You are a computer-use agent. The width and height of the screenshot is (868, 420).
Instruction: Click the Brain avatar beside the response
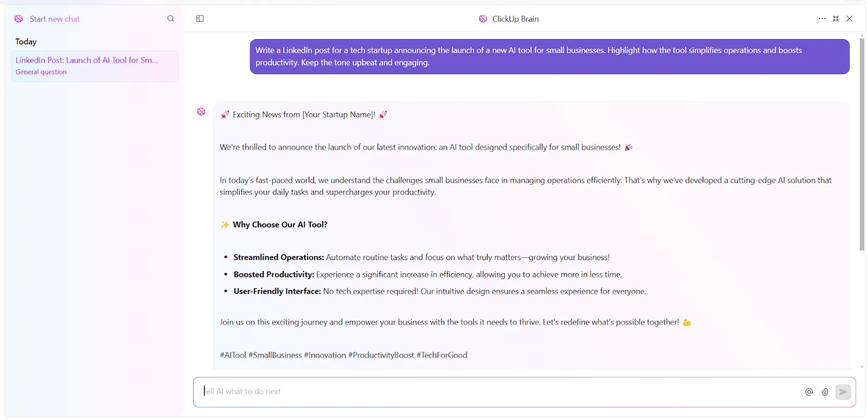click(201, 112)
